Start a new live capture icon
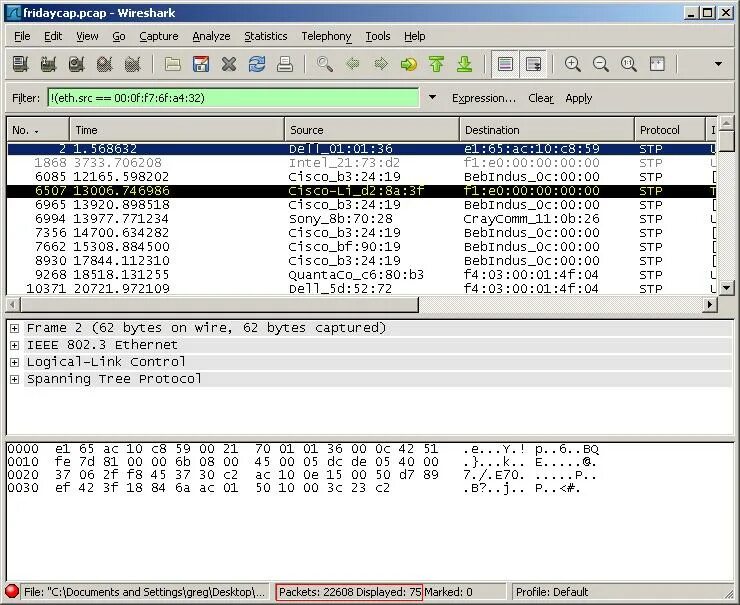The image size is (740, 605). click(76, 64)
